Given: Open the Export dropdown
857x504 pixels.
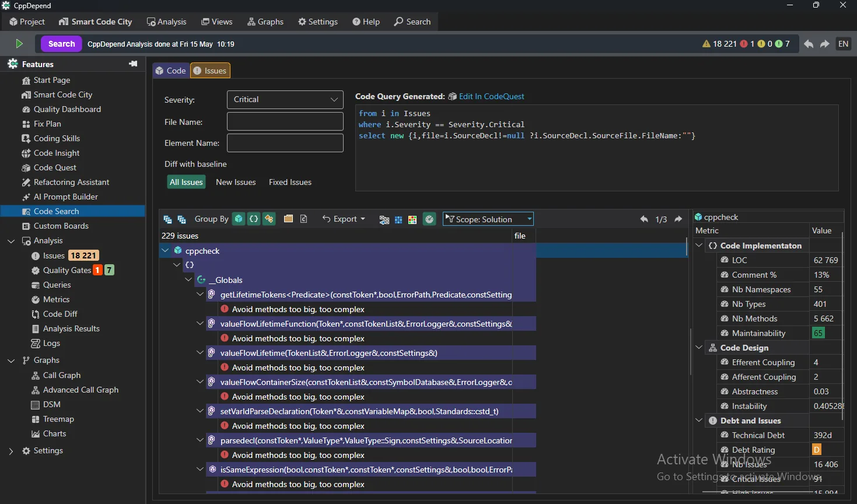Looking at the screenshot, I should click(344, 219).
